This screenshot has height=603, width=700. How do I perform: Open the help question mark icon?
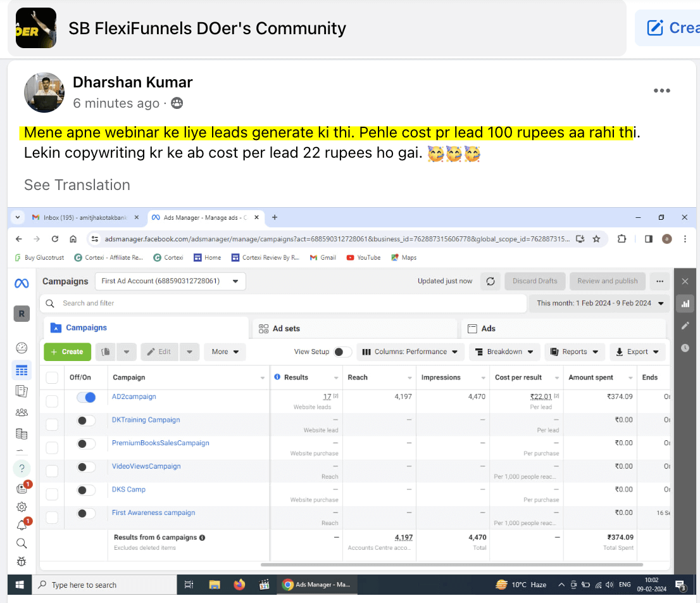pyautogui.click(x=22, y=468)
